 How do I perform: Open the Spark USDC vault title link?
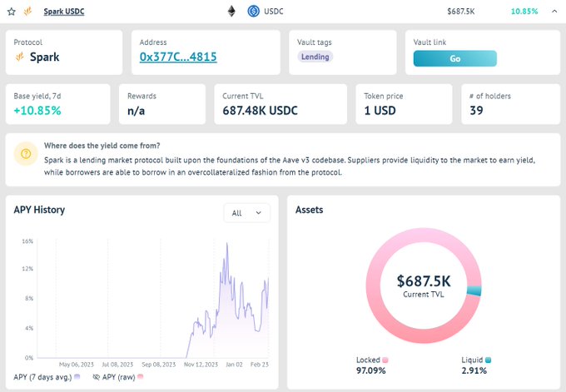[64, 12]
